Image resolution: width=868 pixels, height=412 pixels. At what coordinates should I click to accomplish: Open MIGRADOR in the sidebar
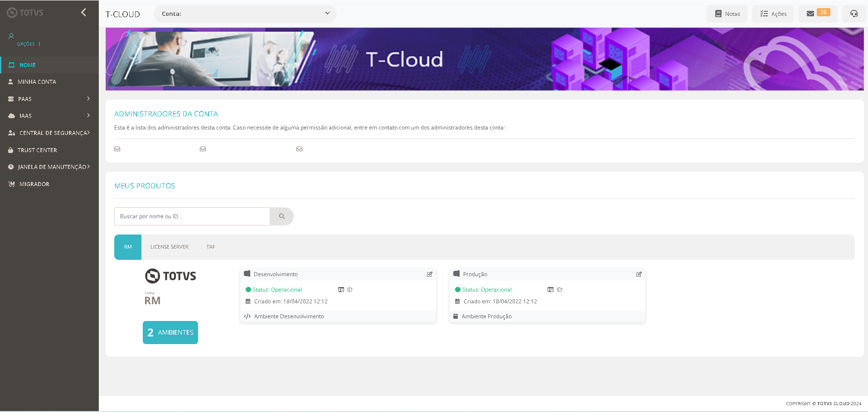49,184
